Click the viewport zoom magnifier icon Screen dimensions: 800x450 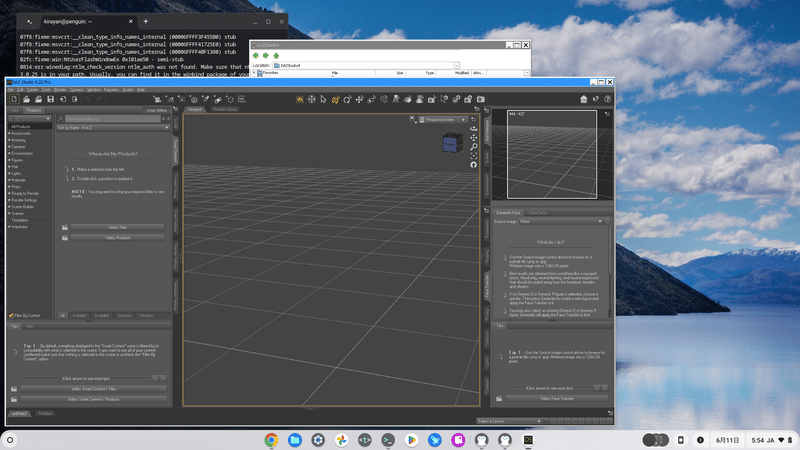(x=473, y=147)
